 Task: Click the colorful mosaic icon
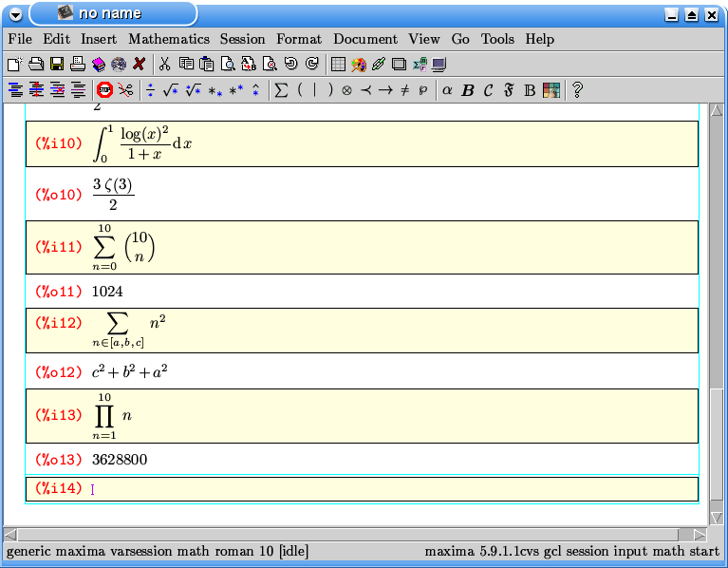pos(551,89)
